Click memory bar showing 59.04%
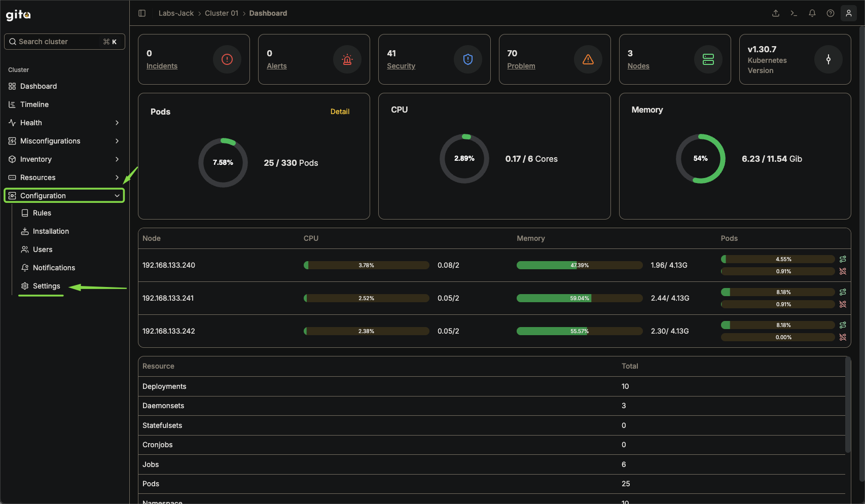The image size is (865, 504). tap(580, 298)
